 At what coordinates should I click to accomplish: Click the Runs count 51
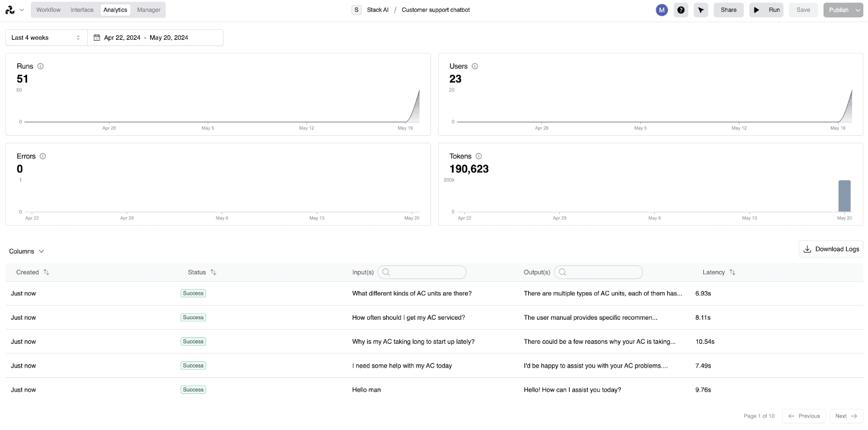click(22, 79)
